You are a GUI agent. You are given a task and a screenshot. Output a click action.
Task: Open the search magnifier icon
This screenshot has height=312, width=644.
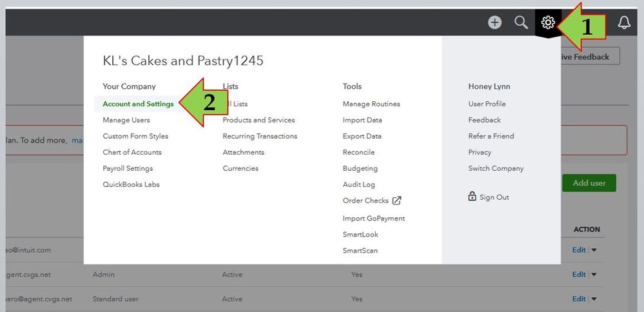pyautogui.click(x=521, y=23)
